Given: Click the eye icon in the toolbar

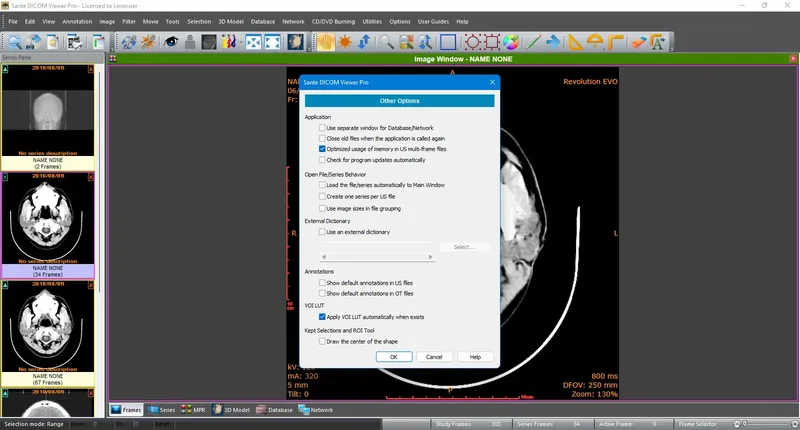Looking at the screenshot, I should point(173,42).
